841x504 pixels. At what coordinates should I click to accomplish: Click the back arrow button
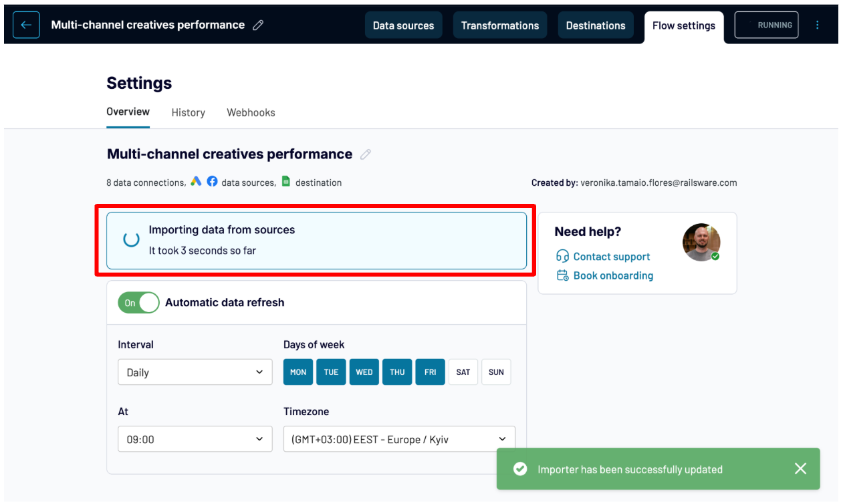point(26,25)
